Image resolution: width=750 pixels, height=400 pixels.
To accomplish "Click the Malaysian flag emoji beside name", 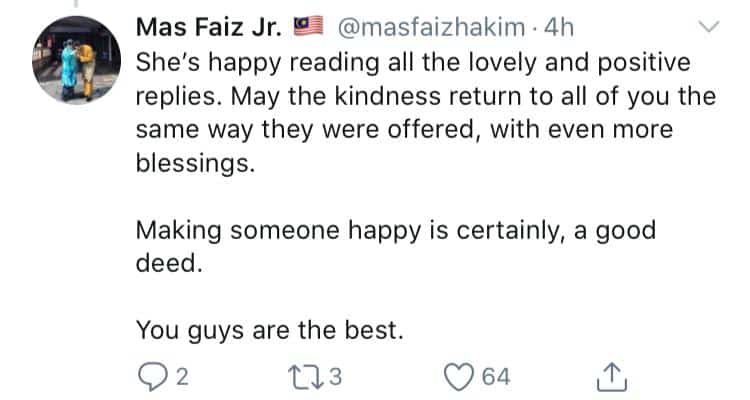I will pyautogui.click(x=309, y=26).
